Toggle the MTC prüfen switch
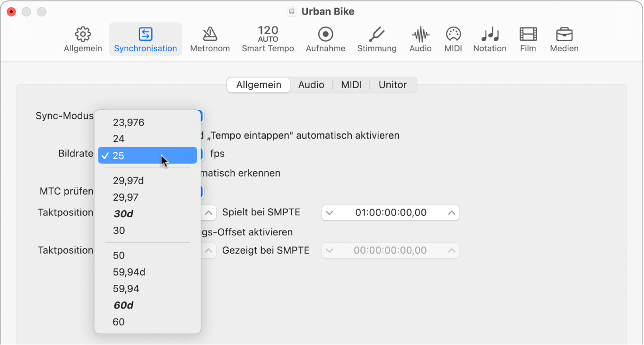The height and width of the screenshot is (345, 644). [200, 192]
